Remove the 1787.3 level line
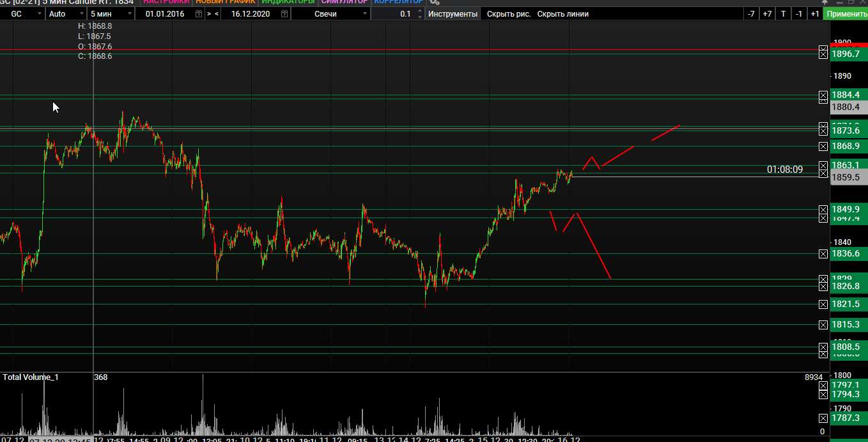 (x=823, y=418)
